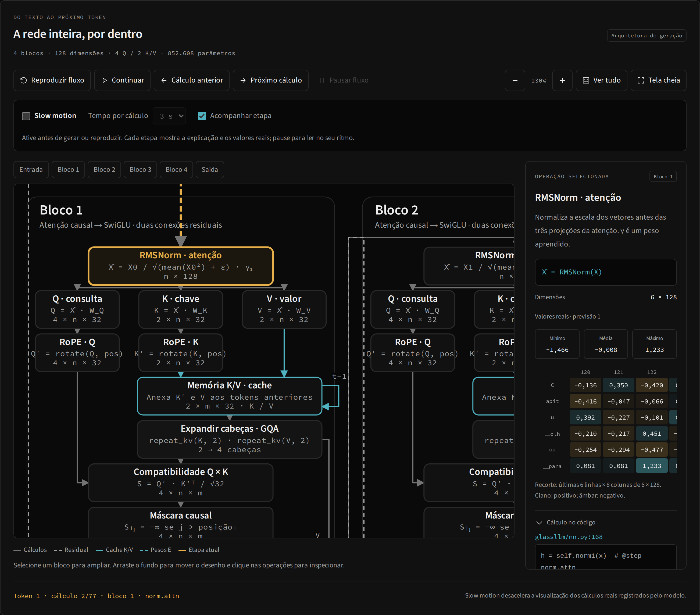The width and height of the screenshot is (700, 615).
Task: Inspect the Q · consulta node in Bloco 1
Action: click(x=77, y=309)
